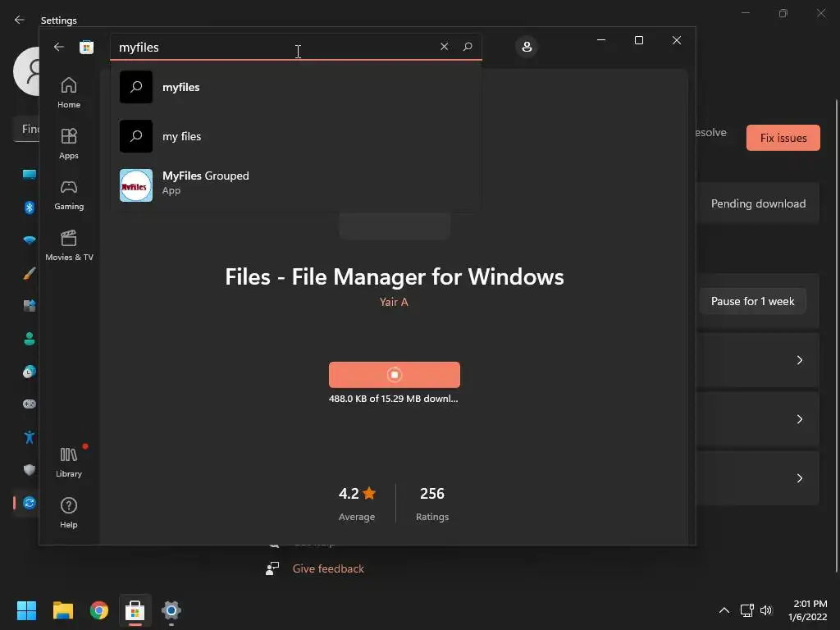Click Fix issues in Settings window
840x630 pixels.
pyautogui.click(x=783, y=138)
